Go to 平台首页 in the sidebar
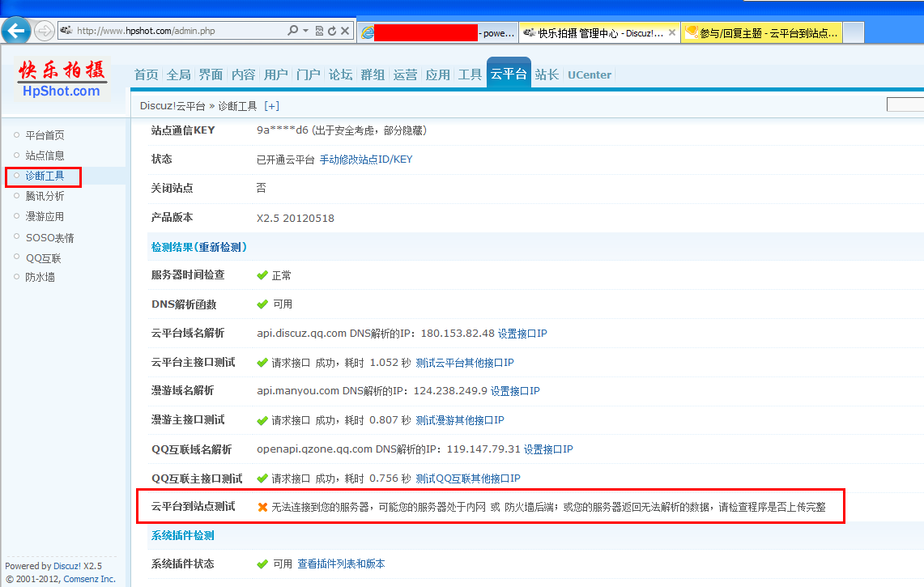Image resolution: width=924 pixels, height=587 pixels. (x=45, y=135)
